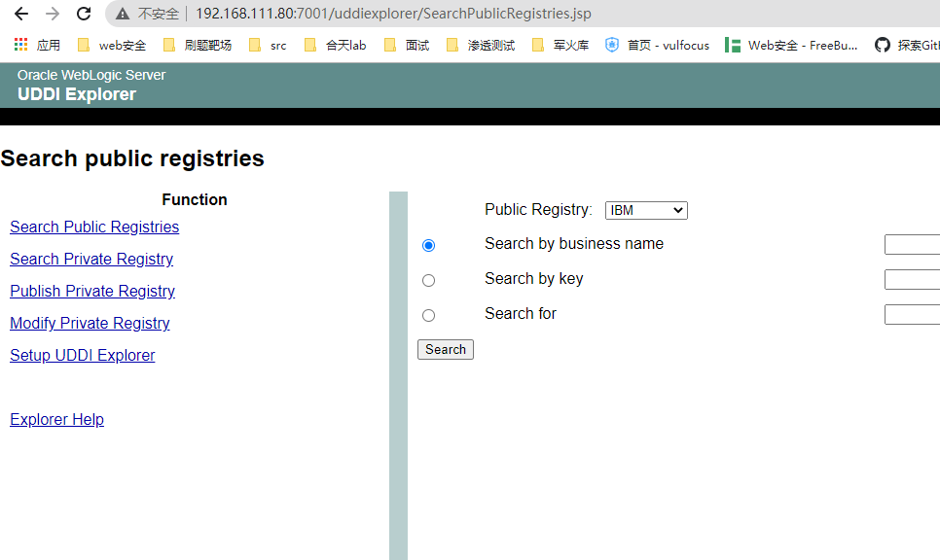This screenshot has width=940, height=560.
Task: Open the 面试 bookmark folder
Action: [407, 45]
